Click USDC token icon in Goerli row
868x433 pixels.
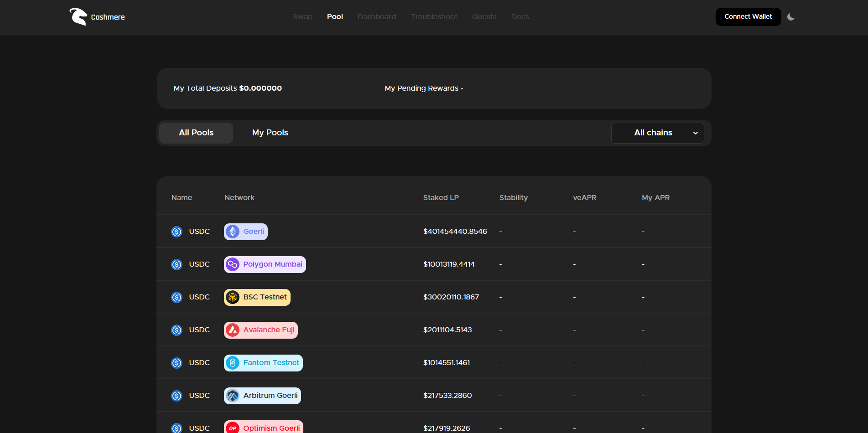tap(177, 232)
